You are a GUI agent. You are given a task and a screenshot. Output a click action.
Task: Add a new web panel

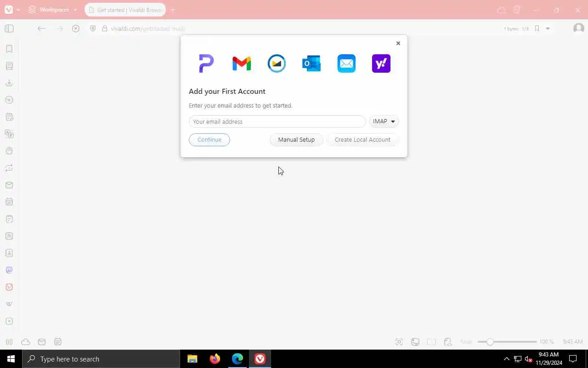[x=9, y=321]
